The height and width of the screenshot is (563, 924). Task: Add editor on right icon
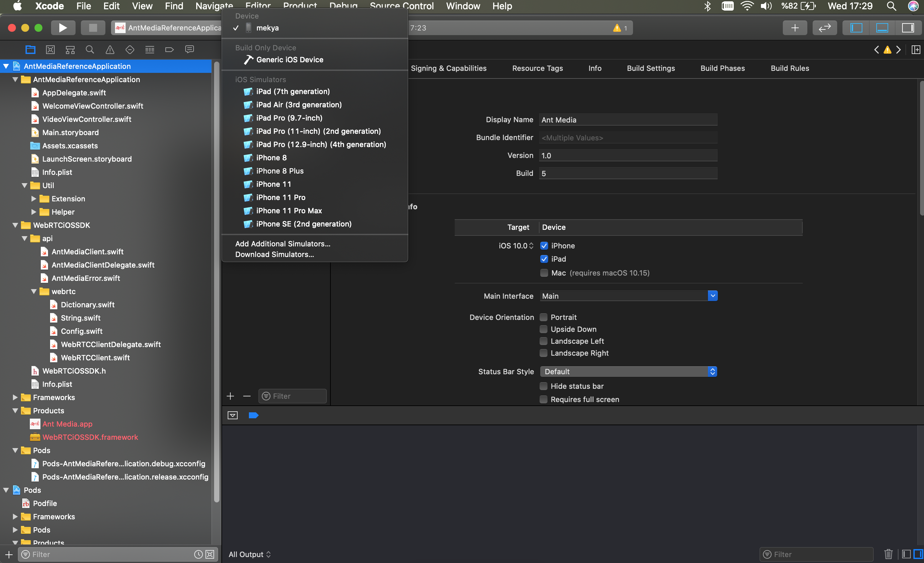(x=916, y=49)
